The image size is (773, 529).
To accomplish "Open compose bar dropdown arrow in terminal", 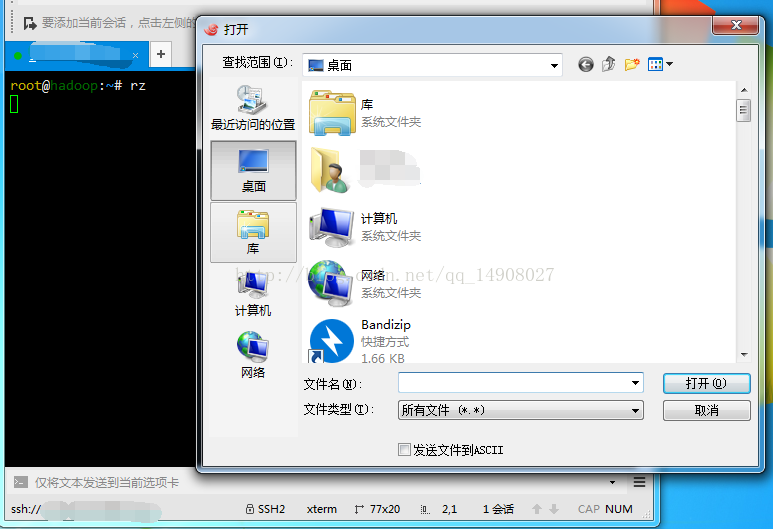I will click(612, 482).
